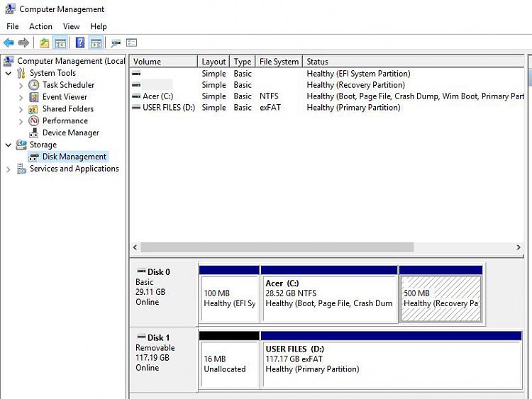Click the Disk Management drive icon
This screenshot has width=532, height=399.
point(33,157)
